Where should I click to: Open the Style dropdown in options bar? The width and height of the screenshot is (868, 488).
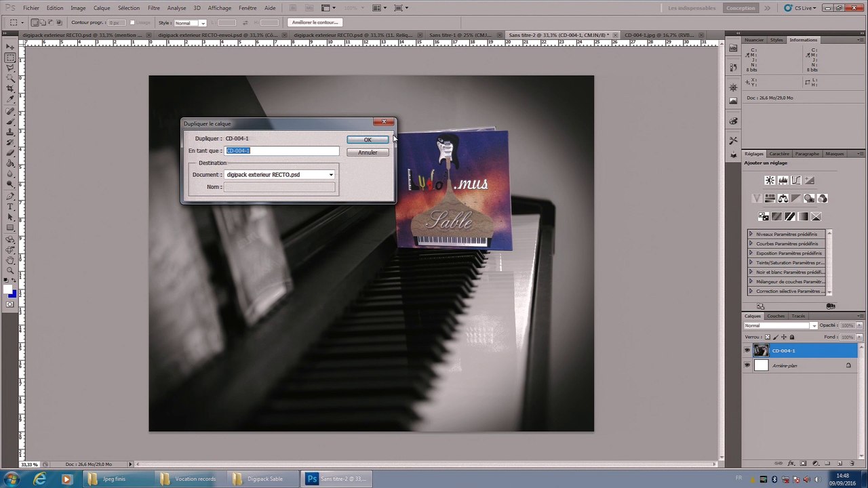tap(191, 23)
